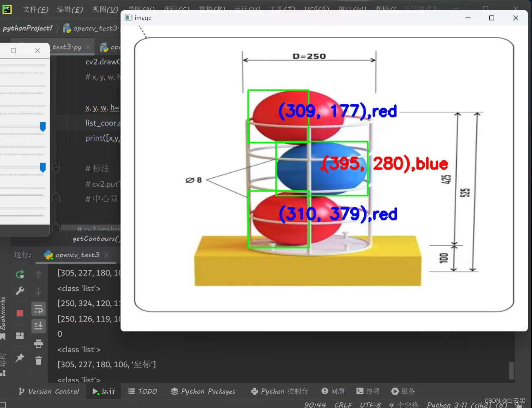Open the 服务 services tool window

[403, 391]
